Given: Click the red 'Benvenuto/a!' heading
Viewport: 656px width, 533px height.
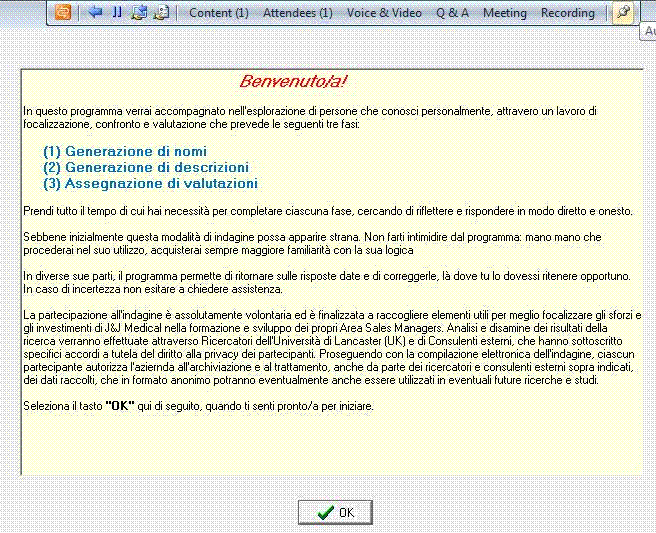Looking at the screenshot, I should pyautogui.click(x=293, y=81).
